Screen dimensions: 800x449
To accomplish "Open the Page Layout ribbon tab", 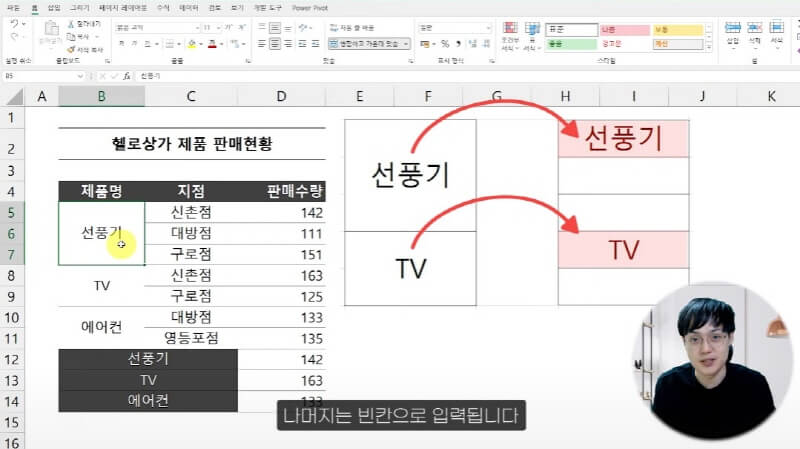I will click(122, 8).
